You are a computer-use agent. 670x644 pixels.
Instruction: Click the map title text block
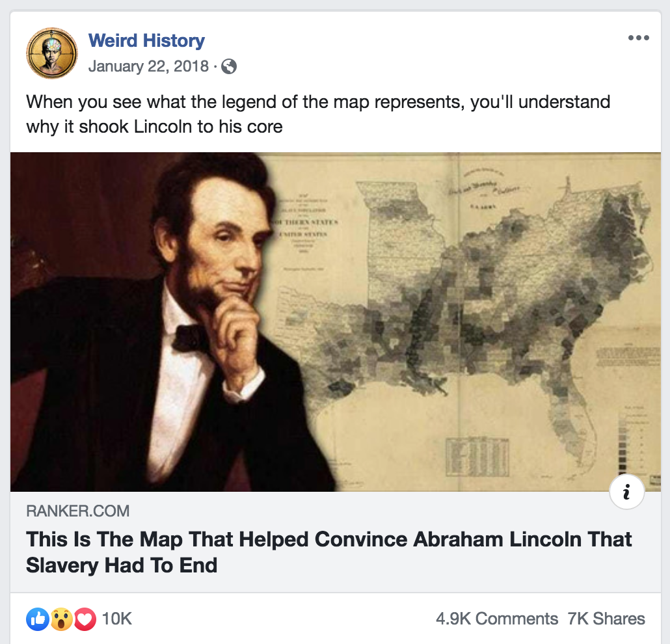(x=305, y=225)
